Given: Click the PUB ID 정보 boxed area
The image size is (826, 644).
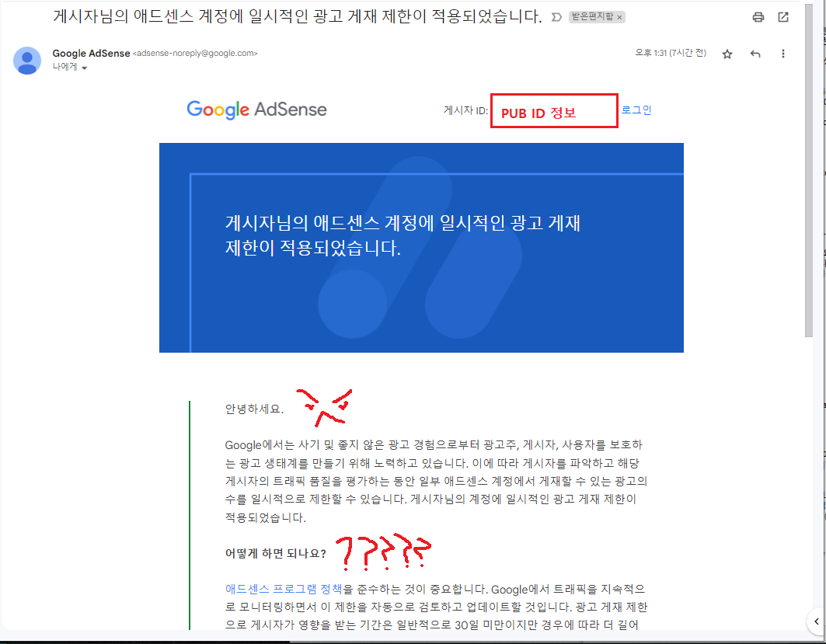Looking at the screenshot, I should [x=553, y=110].
